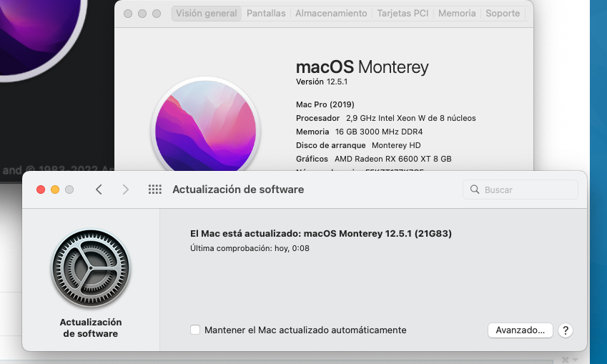Viewport: 607px width, 364px height.
Task: Switch to the Visión general tab
Action: (207, 13)
